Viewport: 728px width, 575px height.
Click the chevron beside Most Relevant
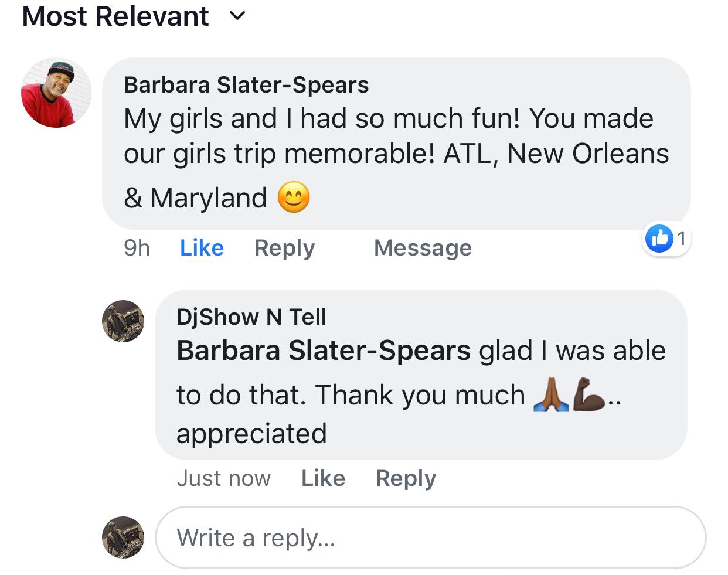coord(237,16)
